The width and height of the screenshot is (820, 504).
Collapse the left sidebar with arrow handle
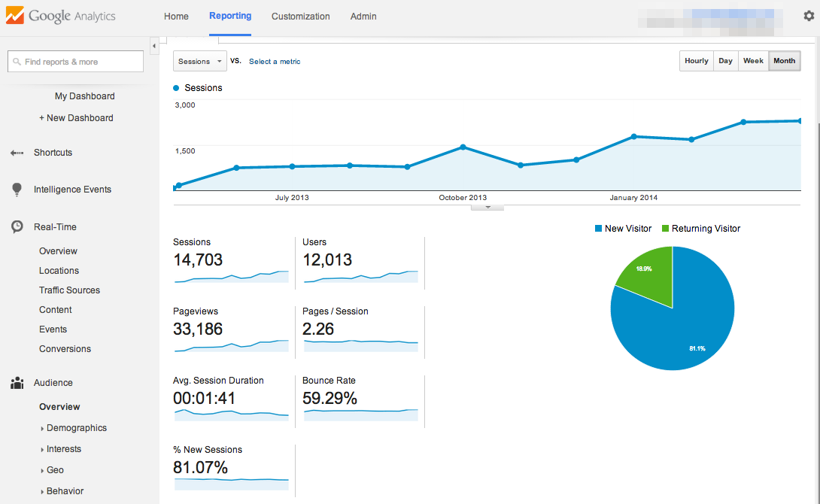click(x=154, y=47)
